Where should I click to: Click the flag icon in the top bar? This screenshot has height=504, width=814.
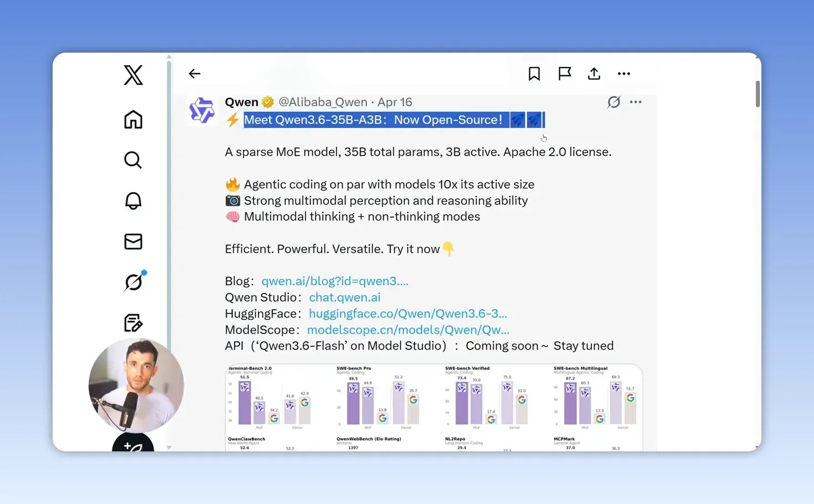pos(564,74)
